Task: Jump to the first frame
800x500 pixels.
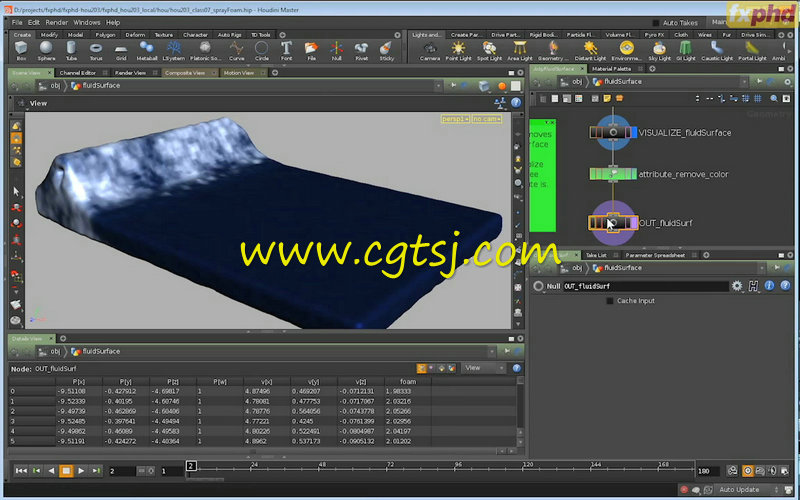Action: [21, 471]
